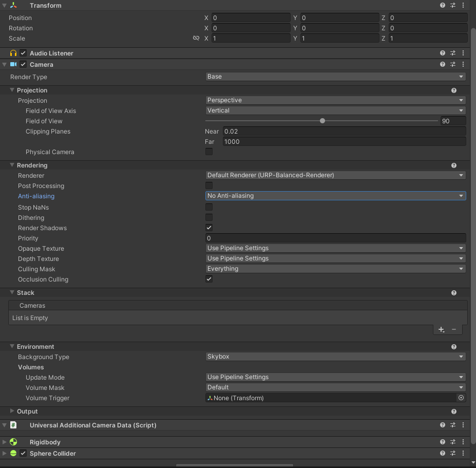Expand the Rigidbody component

coord(4,442)
